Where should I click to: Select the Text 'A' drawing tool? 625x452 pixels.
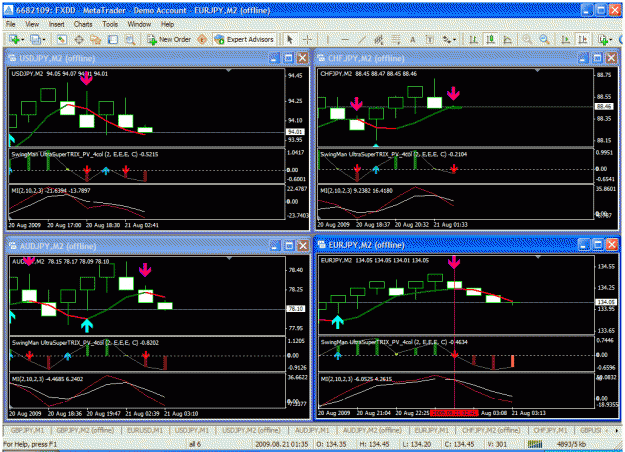(413, 39)
